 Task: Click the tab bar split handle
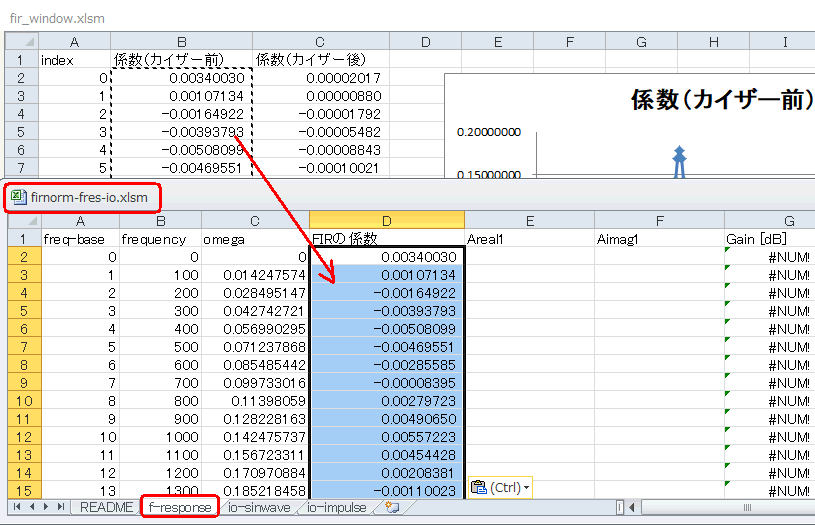[620, 507]
